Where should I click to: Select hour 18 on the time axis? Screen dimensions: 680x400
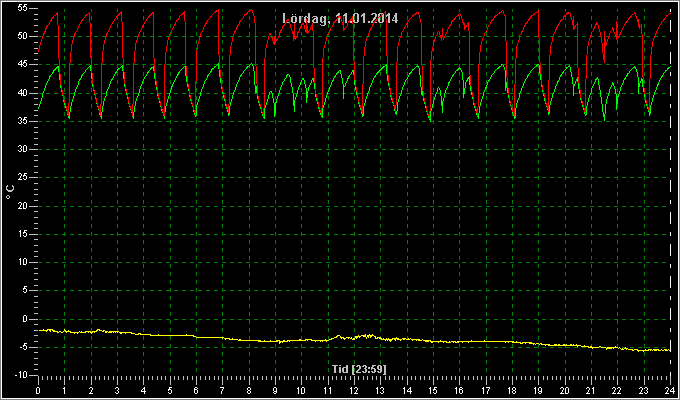tap(512, 389)
